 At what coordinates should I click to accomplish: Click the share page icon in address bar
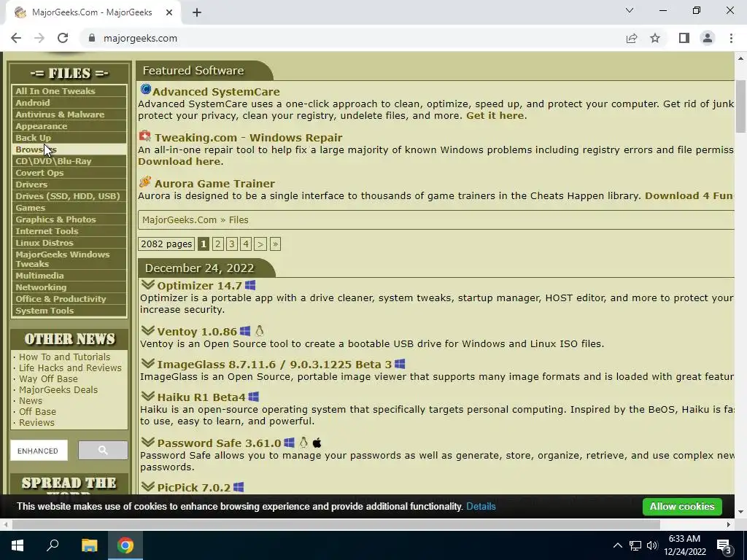point(632,38)
